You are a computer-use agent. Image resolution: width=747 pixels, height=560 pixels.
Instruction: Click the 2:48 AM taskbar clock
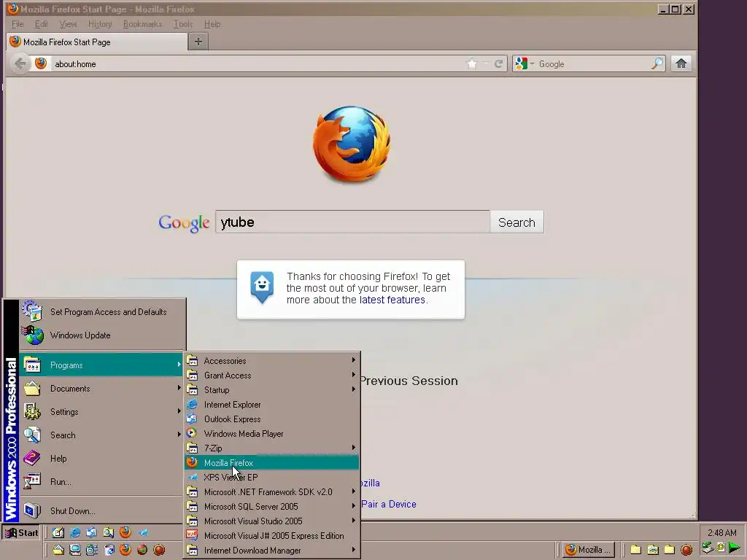coord(721,533)
